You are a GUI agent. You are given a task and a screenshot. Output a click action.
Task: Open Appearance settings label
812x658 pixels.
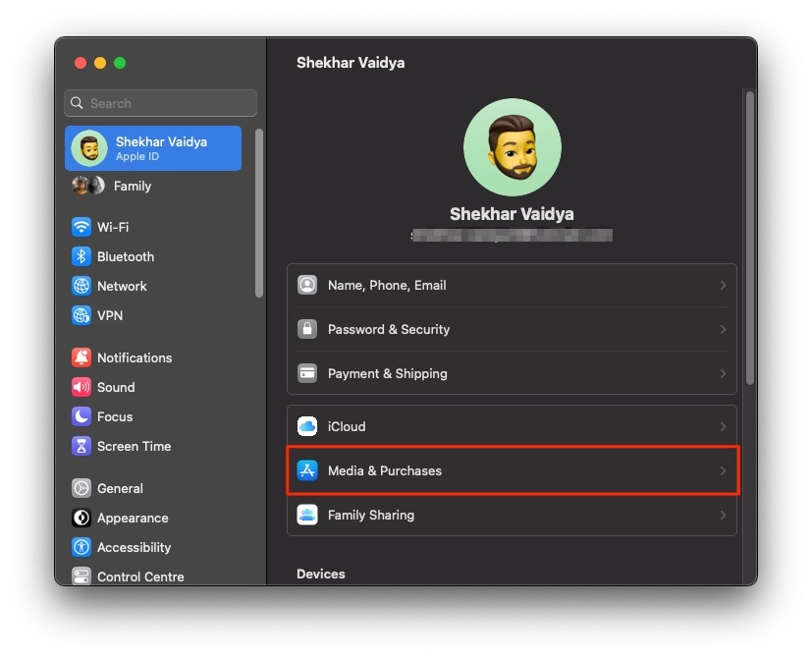pos(133,518)
